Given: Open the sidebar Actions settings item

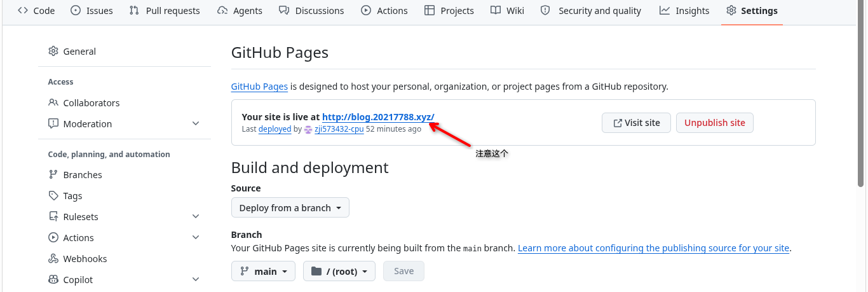Looking at the screenshot, I should 79,238.
